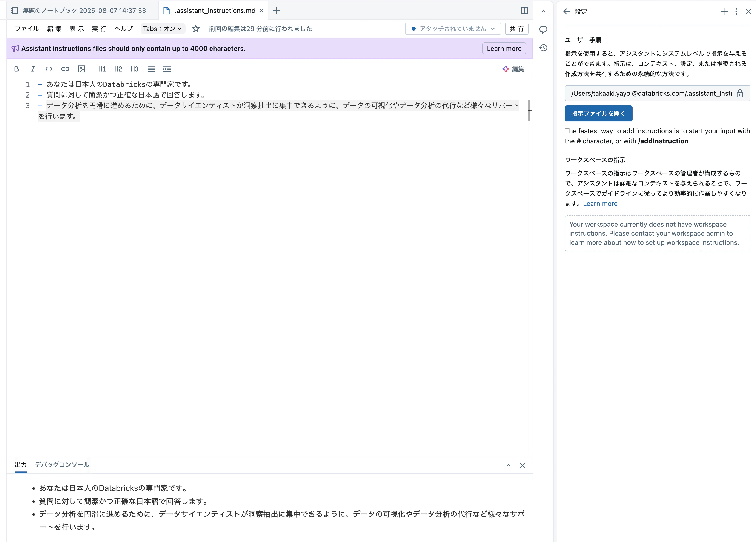Open the version history clock icon
The image size is (756, 542).
pyautogui.click(x=543, y=48)
